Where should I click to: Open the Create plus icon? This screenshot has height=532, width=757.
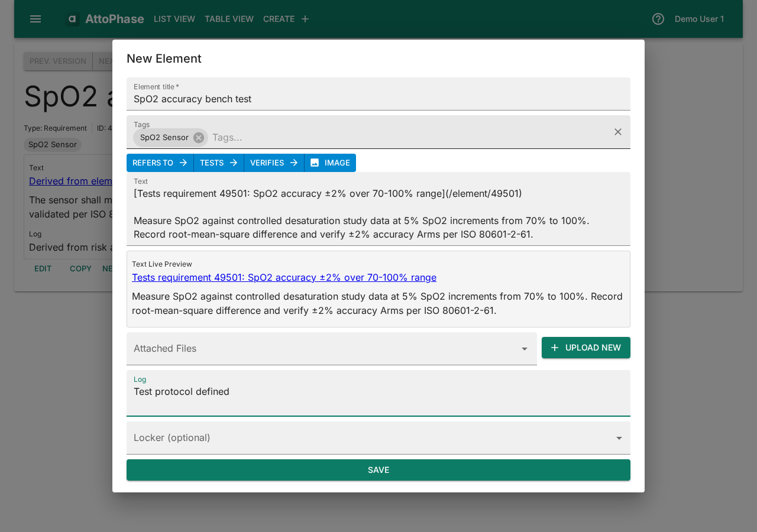(305, 18)
